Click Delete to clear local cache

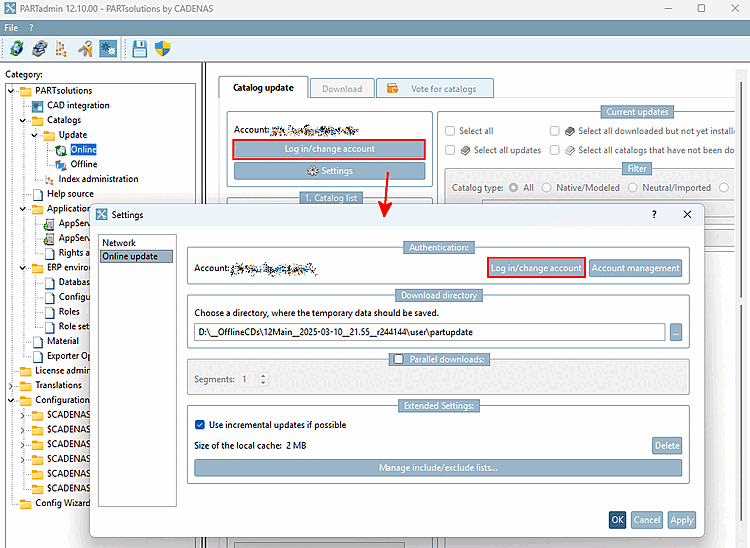(x=667, y=445)
